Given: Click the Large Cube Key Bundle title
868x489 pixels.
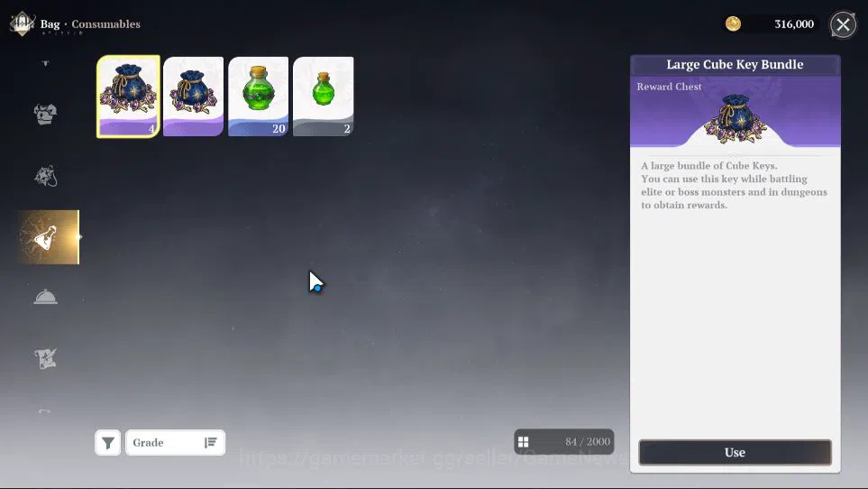Looking at the screenshot, I should (x=735, y=64).
